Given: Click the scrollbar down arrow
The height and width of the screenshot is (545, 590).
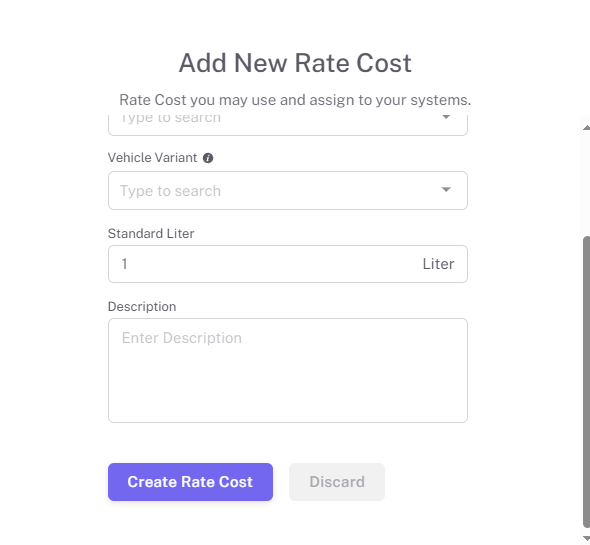Looking at the screenshot, I should click(x=586, y=538).
